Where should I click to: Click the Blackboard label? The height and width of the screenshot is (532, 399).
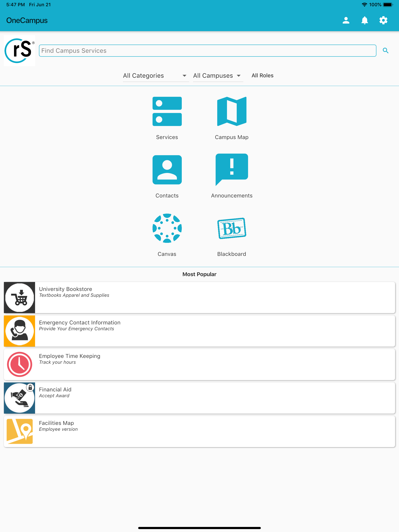[x=232, y=254]
